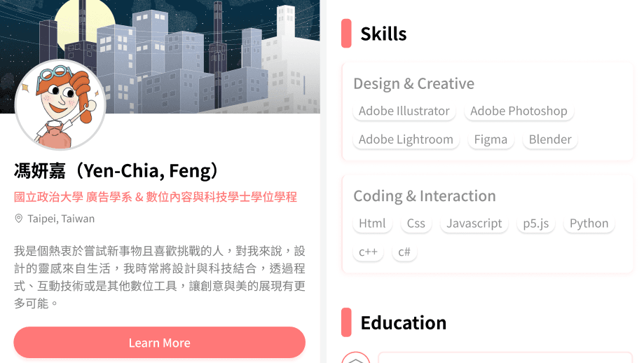This screenshot has height=363, width=644.
Task: Click the education icon below the Education heading
Action: tap(356, 357)
